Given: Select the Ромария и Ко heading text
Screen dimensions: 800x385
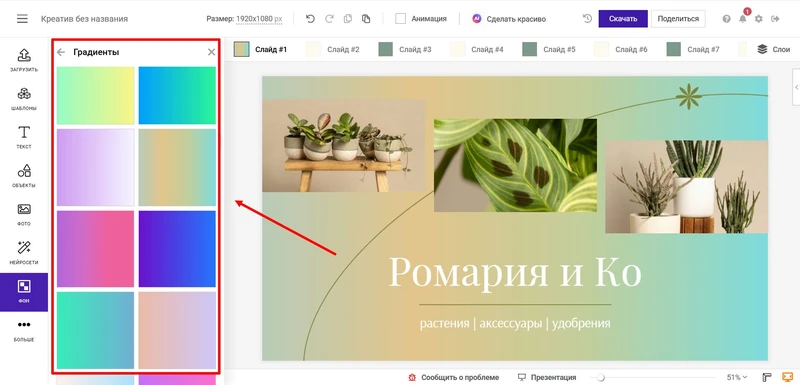Looking at the screenshot, I should (x=515, y=272).
